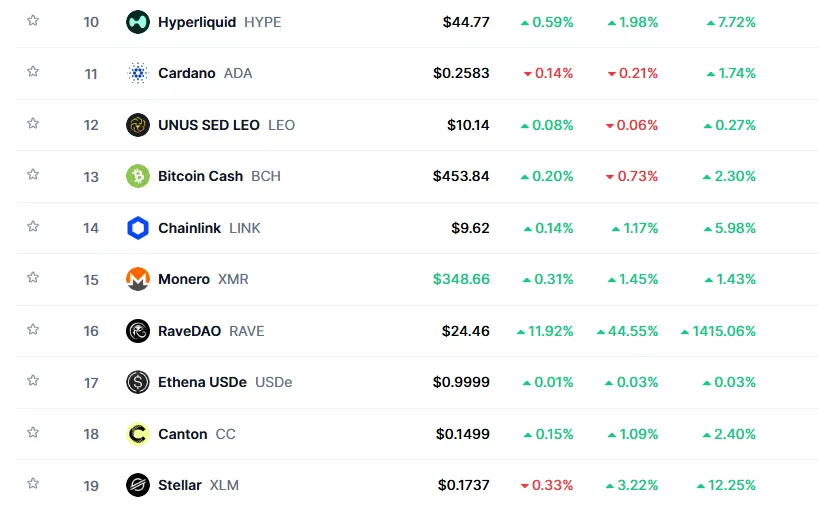Viewport: 819px width, 508px height.
Task: Click the RaveDAO logo icon
Action: point(138,331)
